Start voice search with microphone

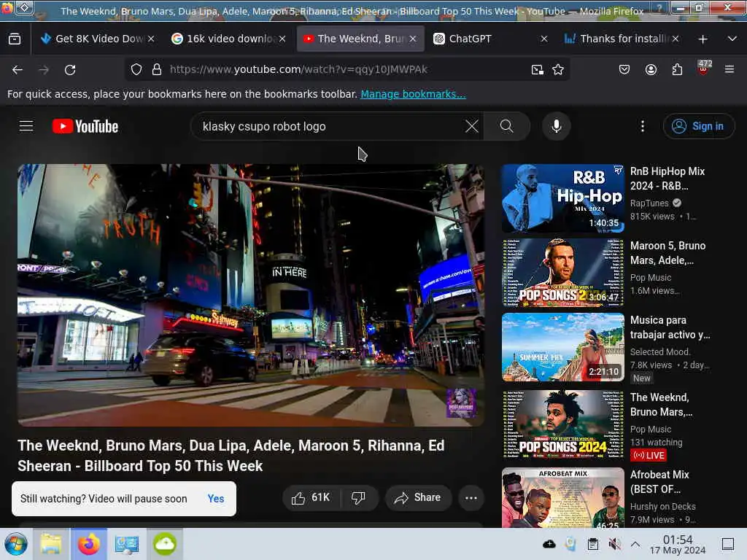coord(556,126)
